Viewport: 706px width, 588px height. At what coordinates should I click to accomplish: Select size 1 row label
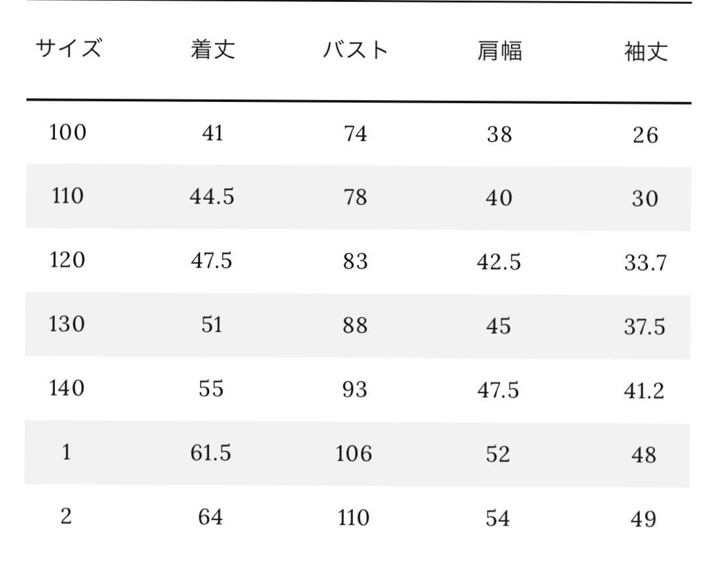66,451
